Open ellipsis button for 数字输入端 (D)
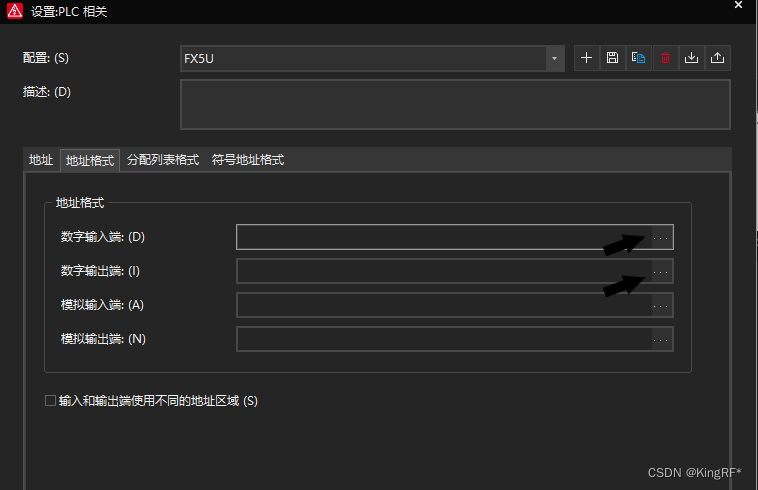The width and height of the screenshot is (758, 490). [x=661, y=237]
